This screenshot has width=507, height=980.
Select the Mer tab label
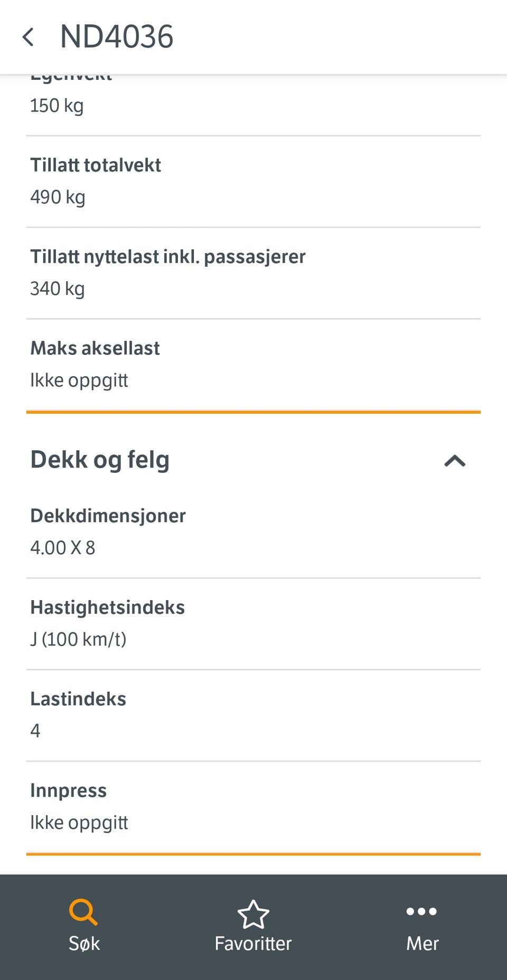point(422,944)
